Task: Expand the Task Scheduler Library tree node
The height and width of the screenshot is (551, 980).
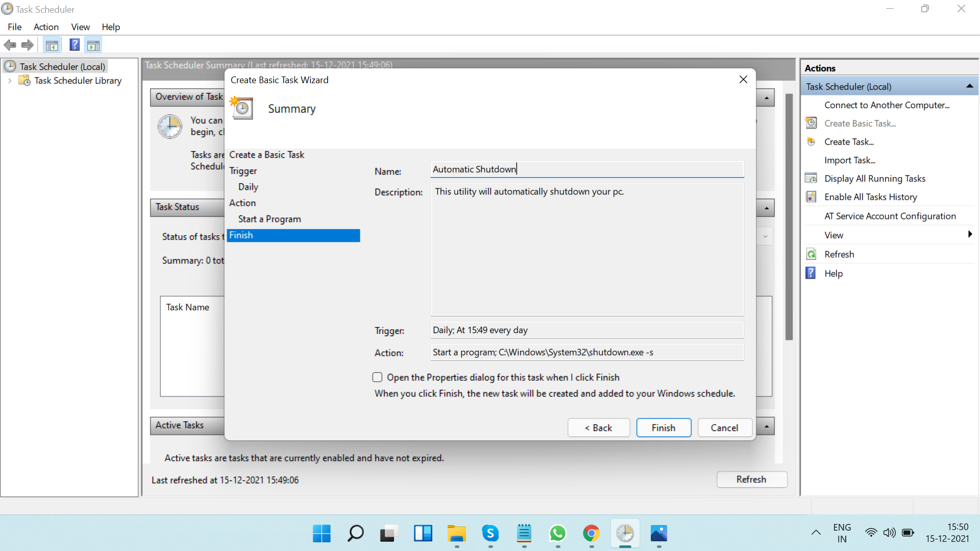Action: click(x=10, y=81)
